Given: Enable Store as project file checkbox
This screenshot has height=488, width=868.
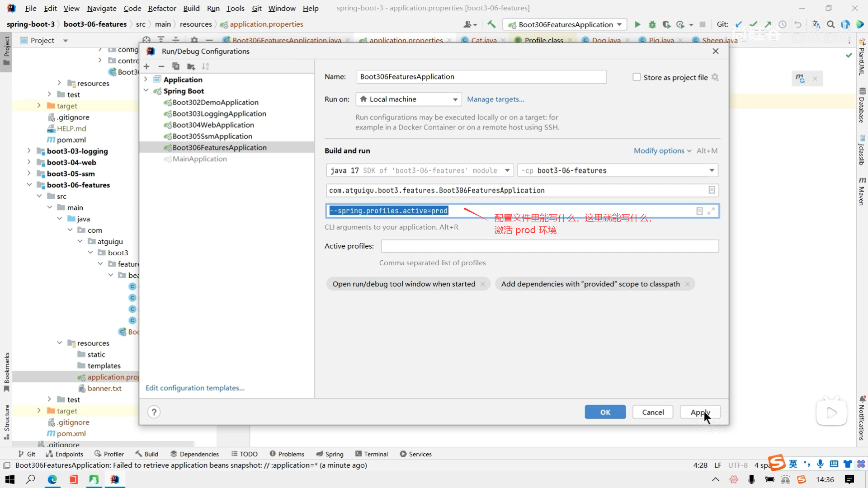Looking at the screenshot, I should click(x=637, y=77).
